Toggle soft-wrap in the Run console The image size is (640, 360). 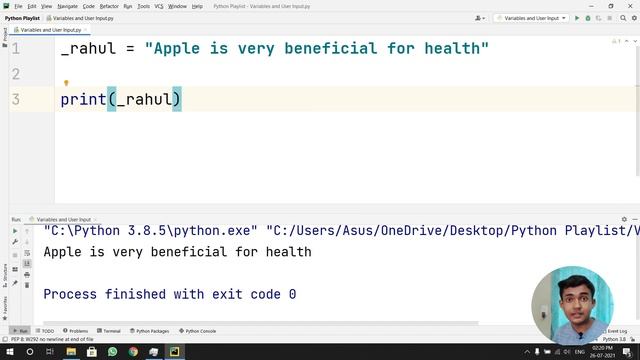tap(27, 253)
